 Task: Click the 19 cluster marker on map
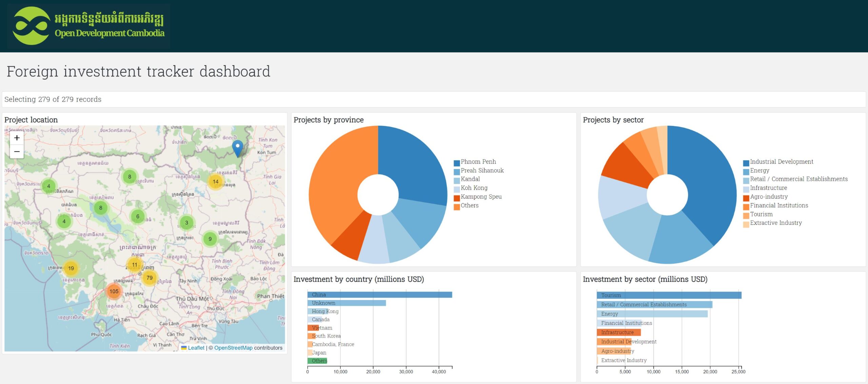click(71, 268)
